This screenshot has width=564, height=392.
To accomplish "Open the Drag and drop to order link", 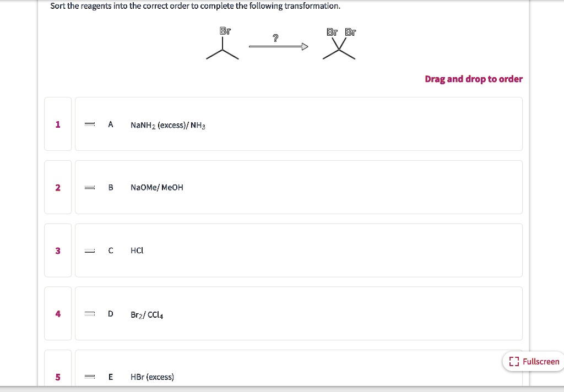I will [474, 79].
